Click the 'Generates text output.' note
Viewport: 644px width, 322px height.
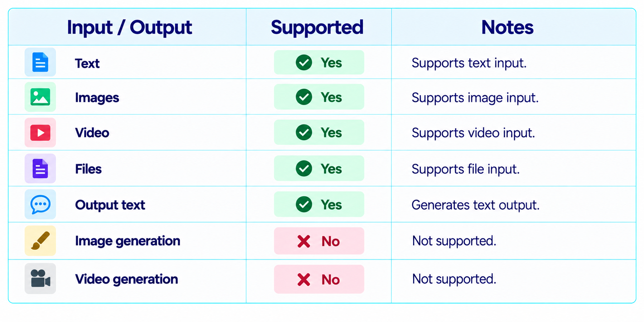point(476,205)
